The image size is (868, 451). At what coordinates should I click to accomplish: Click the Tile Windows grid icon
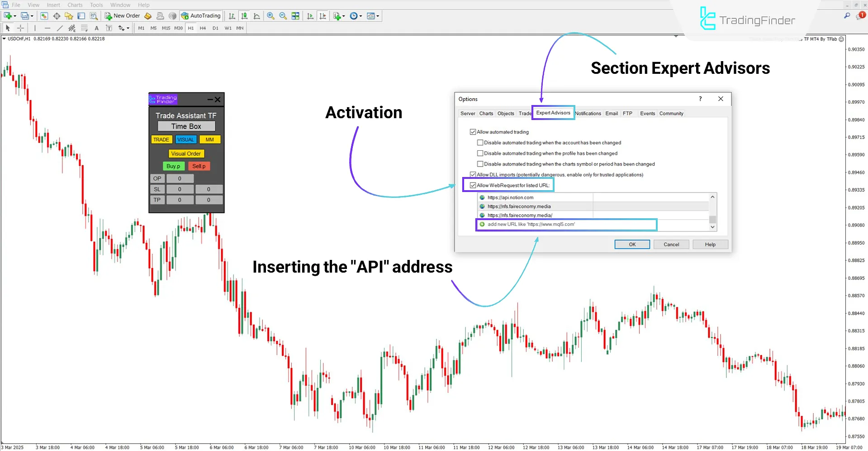(295, 16)
